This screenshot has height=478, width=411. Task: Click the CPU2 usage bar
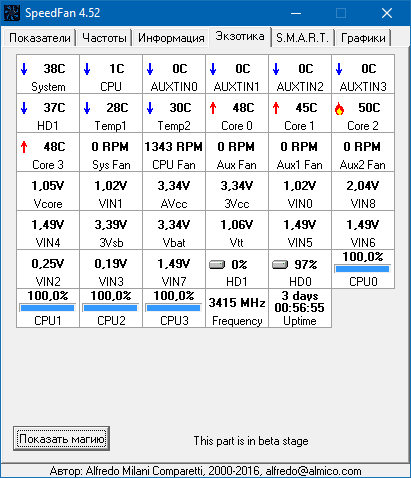(110, 308)
